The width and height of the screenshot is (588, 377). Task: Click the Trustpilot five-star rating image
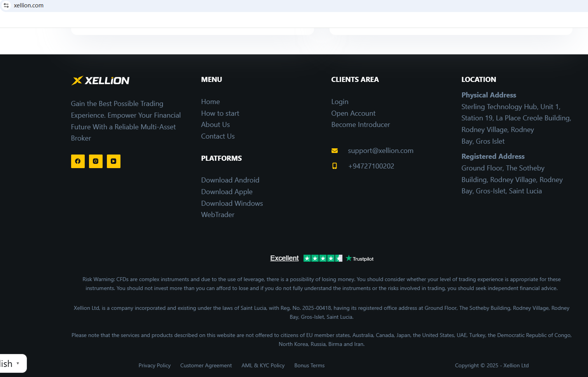(x=323, y=258)
